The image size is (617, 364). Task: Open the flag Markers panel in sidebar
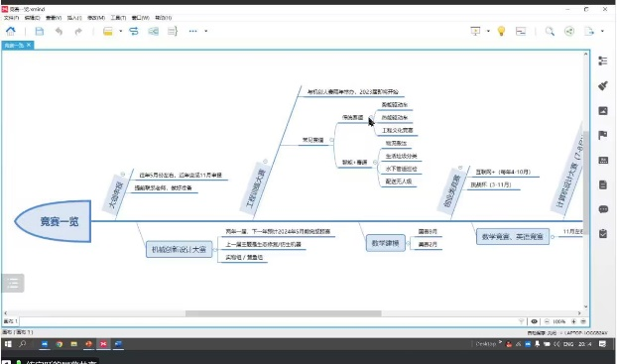(x=603, y=135)
